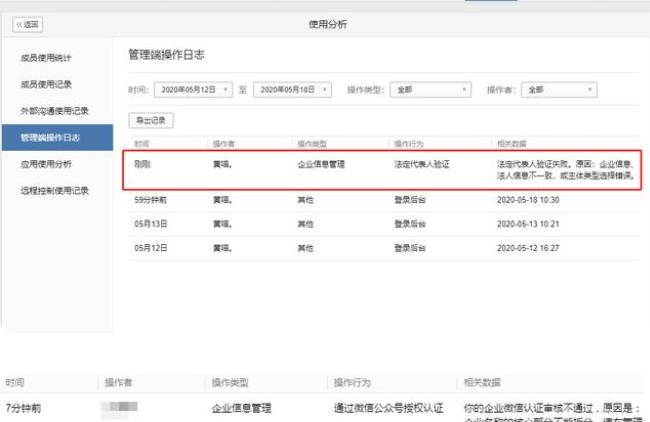The image size is (650, 422).
Task: Click 其他 type in the 05月13日 row
Action: pos(305,224)
